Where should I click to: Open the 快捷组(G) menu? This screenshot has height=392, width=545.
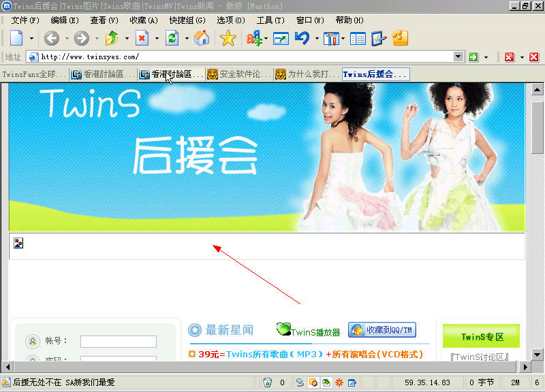[187, 20]
